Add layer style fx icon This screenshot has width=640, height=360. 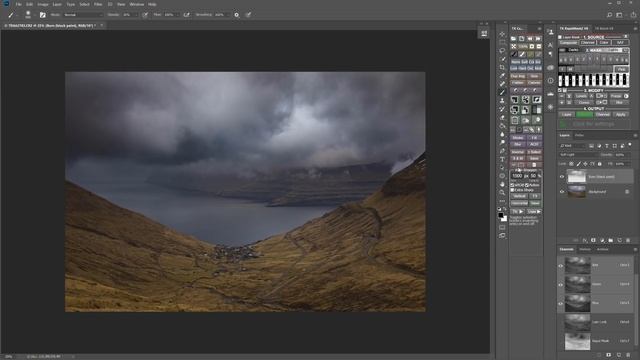point(585,240)
